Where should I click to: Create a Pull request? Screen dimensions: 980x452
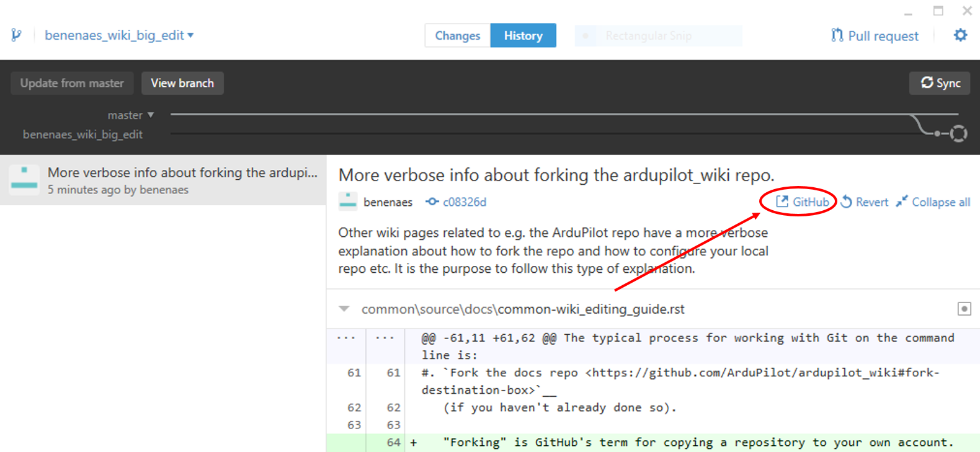[x=875, y=36]
